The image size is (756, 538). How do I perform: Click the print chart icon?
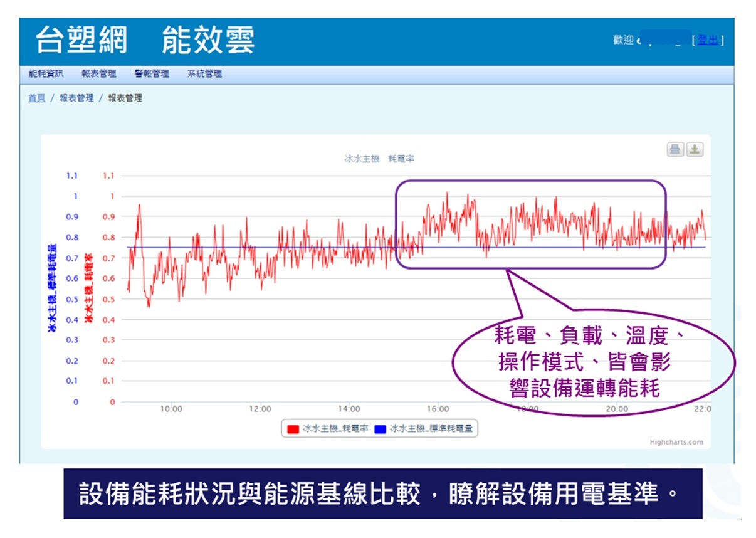(x=675, y=150)
